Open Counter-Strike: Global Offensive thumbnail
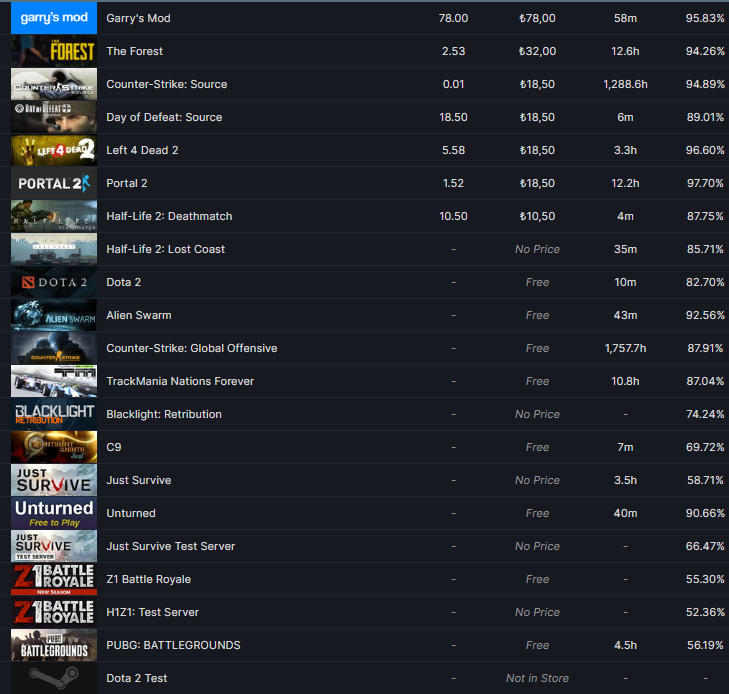729x694 pixels. tap(54, 348)
